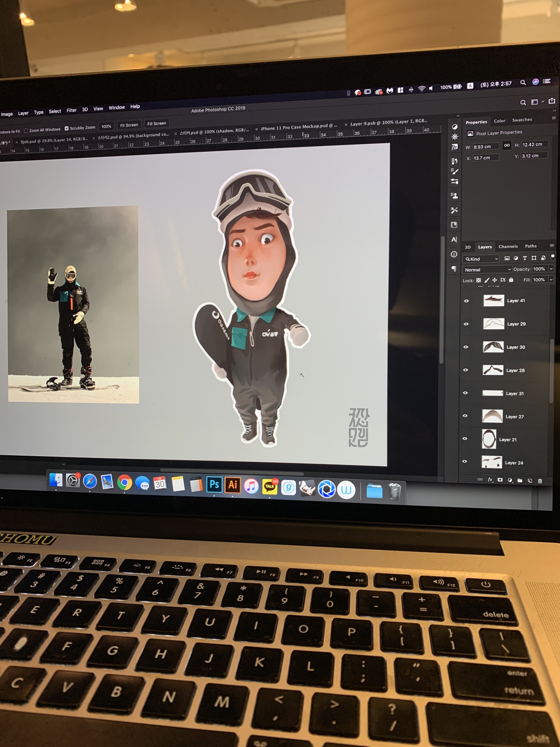Switch to the iPhone 11 Pro Case Mockup document tab
The width and height of the screenshot is (560, 747).
click(299, 127)
